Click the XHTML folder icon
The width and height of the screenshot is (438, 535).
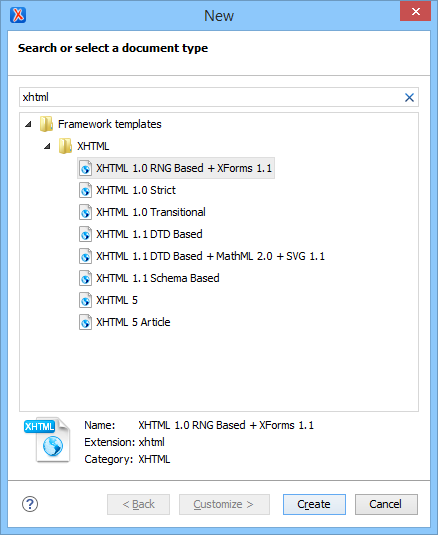(x=65, y=146)
